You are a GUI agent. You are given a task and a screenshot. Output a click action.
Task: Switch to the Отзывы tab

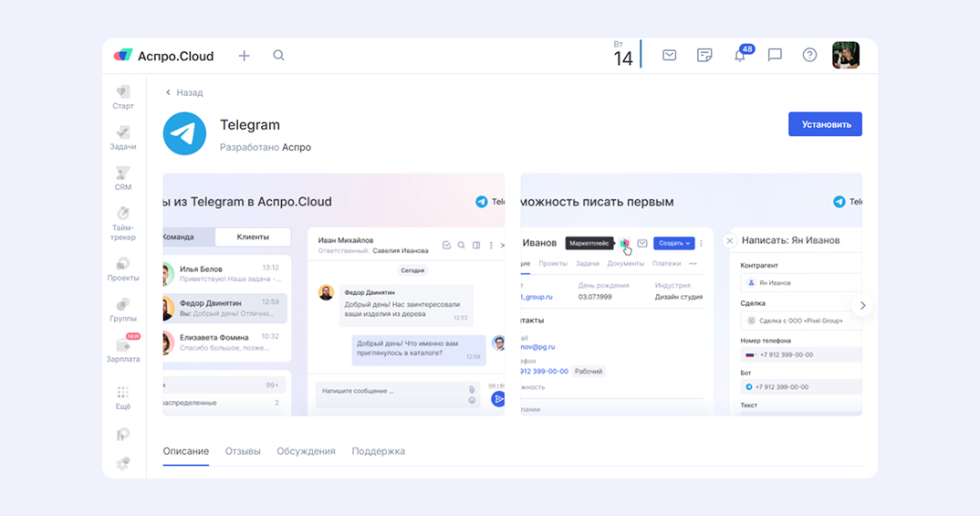click(x=243, y=451)
